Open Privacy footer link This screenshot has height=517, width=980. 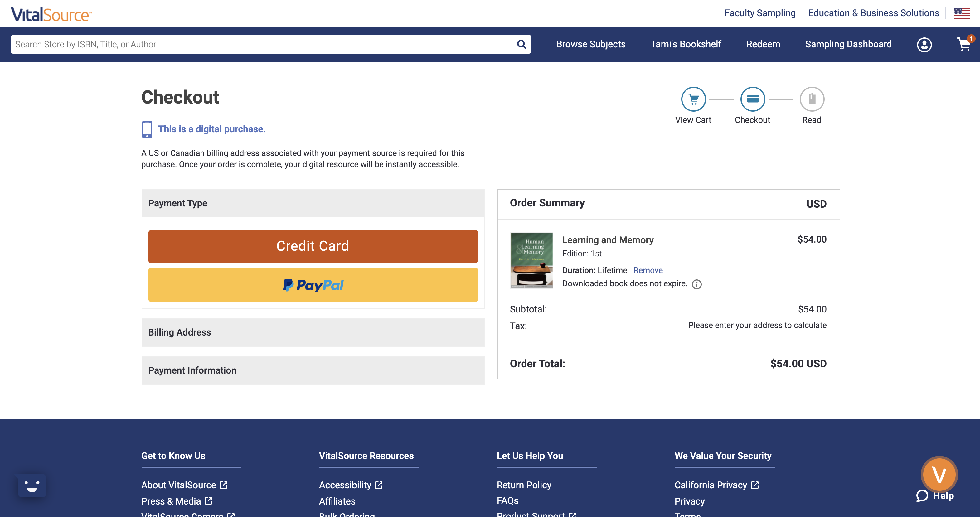pyautogui.click(x=689, y=501)
